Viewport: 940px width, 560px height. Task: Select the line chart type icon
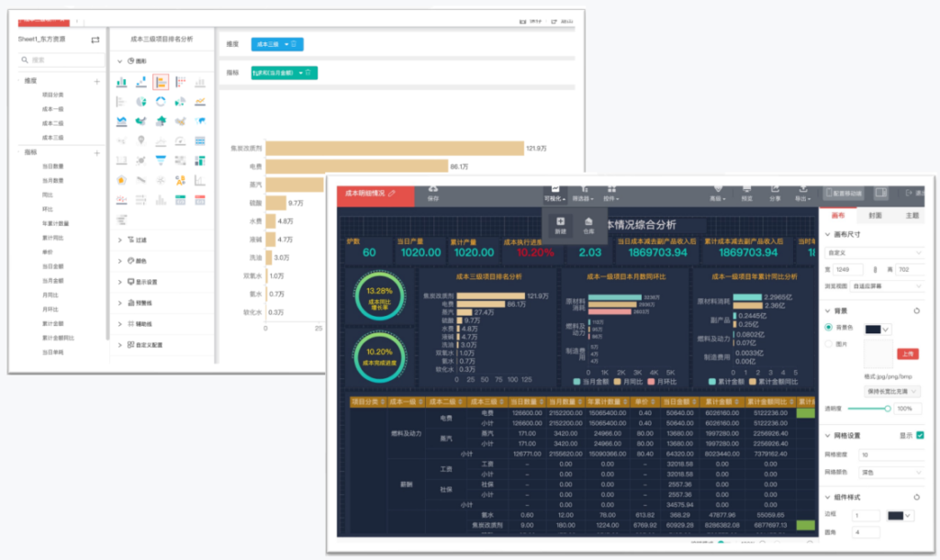(x=200, y=101)
